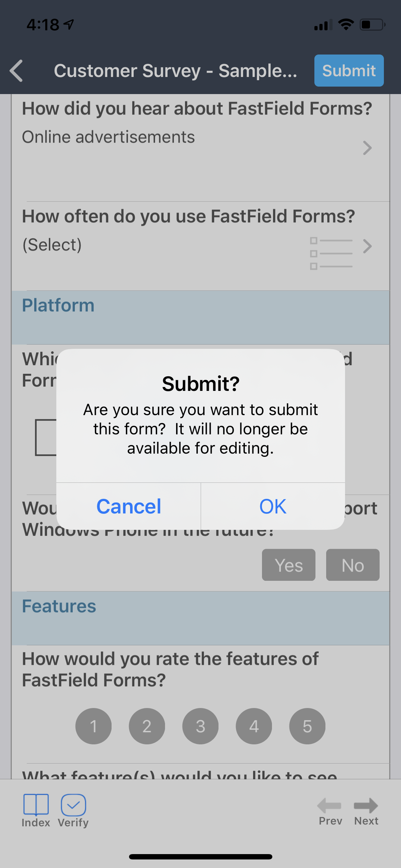This screenshot has height=868, width=401.
Task: Tap the 'Online advertisements' answer field
Action: coord(108,137)
